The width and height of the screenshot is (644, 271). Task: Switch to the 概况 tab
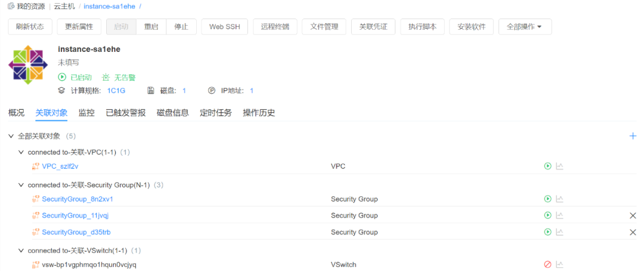click(x=17, y=113)
